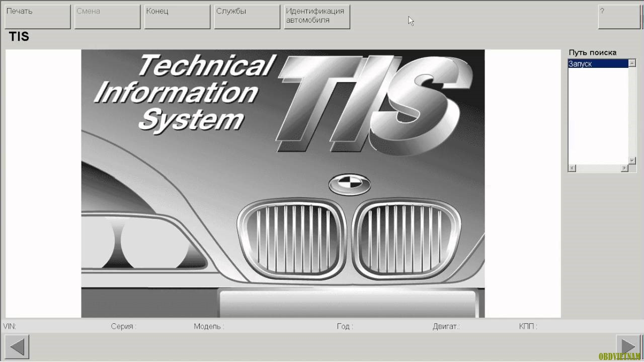Click the search path list scroll-right arrow
This screenshot has height=362, width=644.
(x=624, y=168)
